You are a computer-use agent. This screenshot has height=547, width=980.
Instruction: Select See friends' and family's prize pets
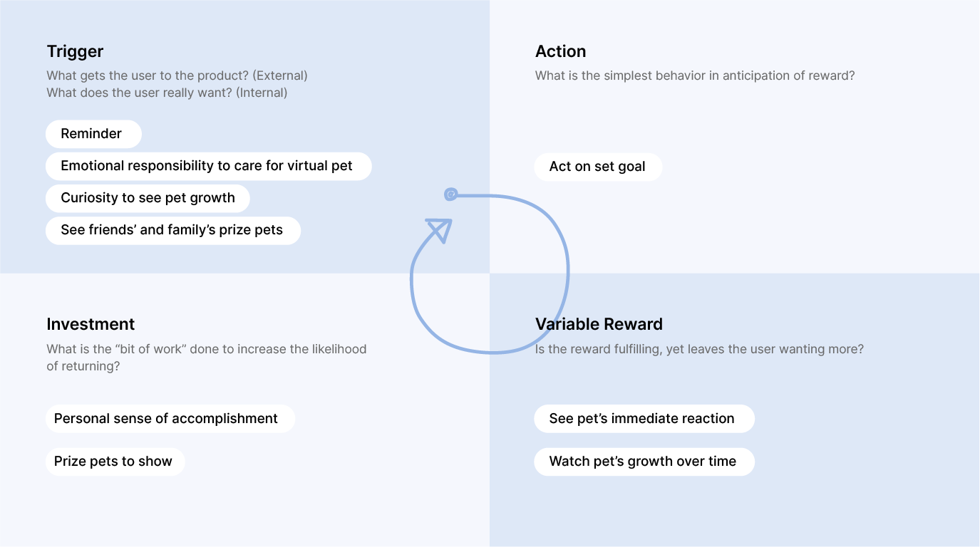(x=173, y=230)
